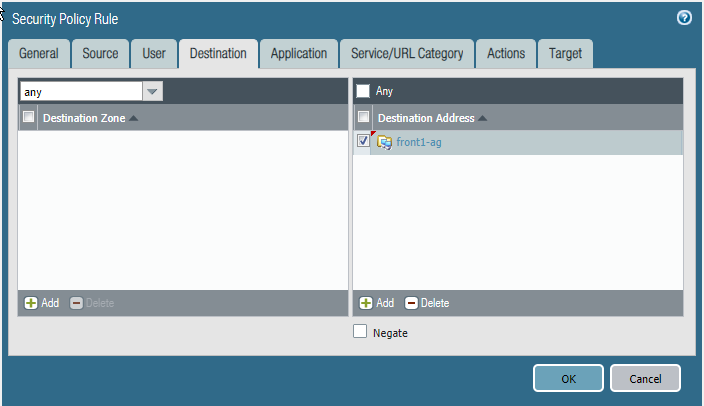704x406 pixels.
Task: Click Add label under Destination Address
Action: point(385,303)
